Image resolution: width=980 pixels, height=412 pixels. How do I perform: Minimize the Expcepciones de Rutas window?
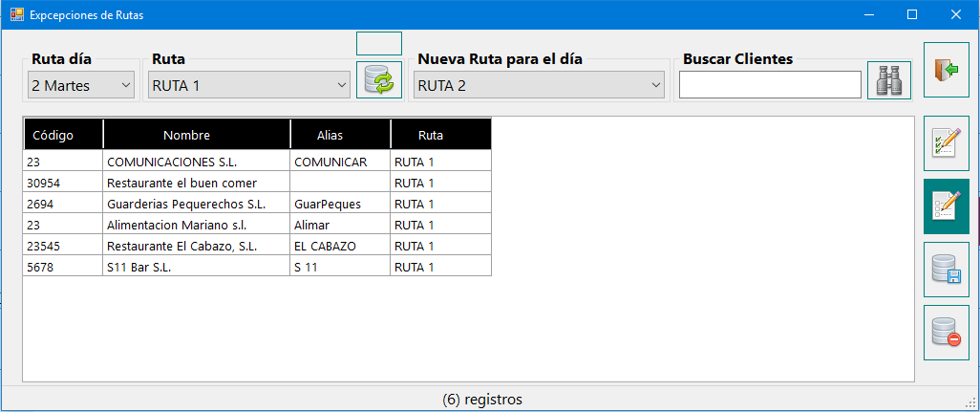(x=869, y=14)
